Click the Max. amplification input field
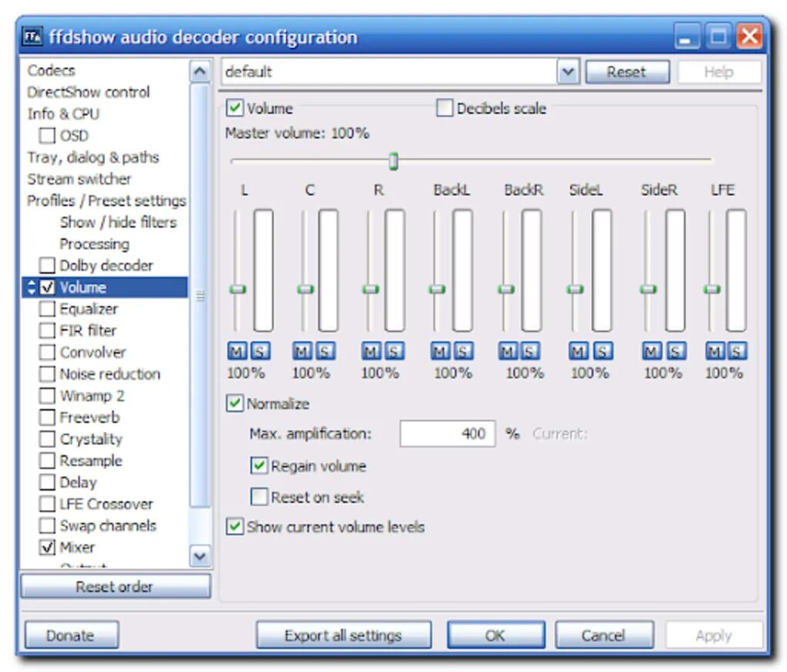Viewport: 787px width, 672px height. (448, 433)
